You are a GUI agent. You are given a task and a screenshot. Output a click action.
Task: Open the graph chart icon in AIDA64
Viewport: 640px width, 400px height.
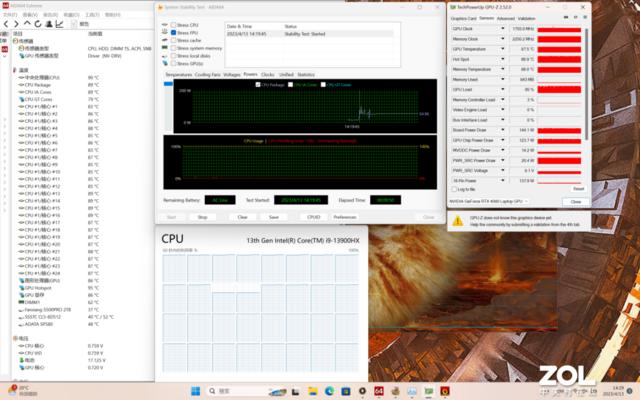(60, 24)
